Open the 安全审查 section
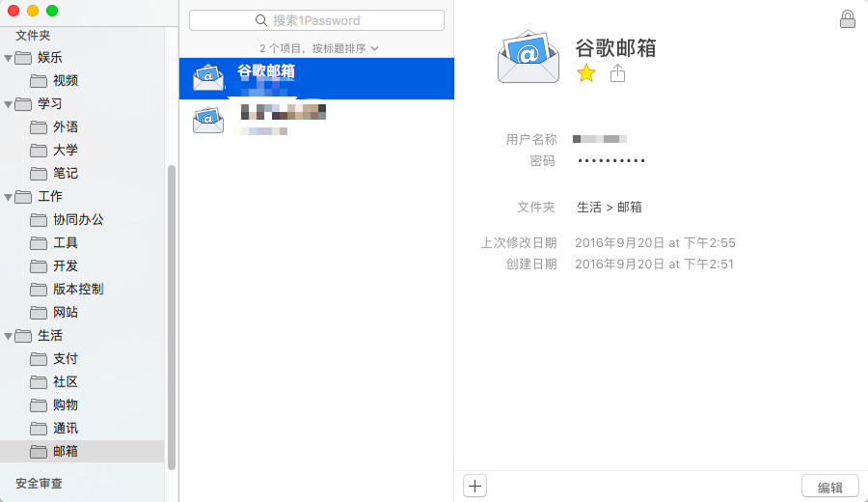 tap(39, 483)
